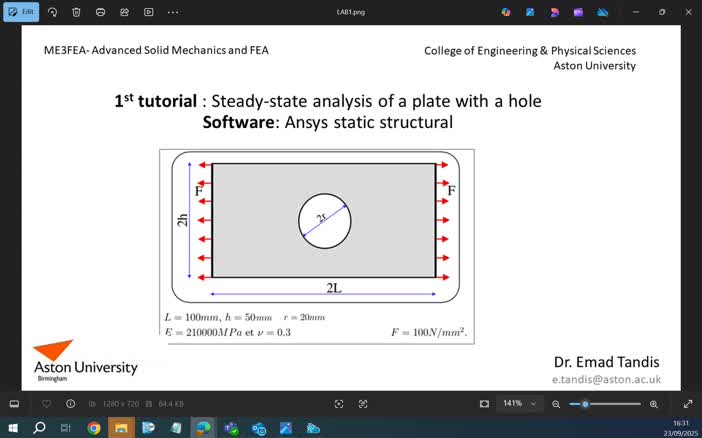The height and width of the screenshot is (438, 702).
Task: Click the multicolored Designer icon in title bar
Action: pos(506,12)
